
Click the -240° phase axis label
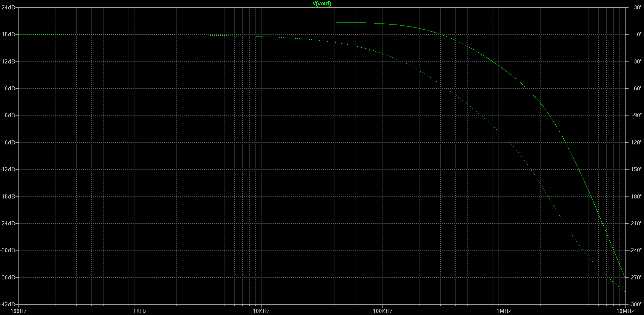[x=636, y=250]
